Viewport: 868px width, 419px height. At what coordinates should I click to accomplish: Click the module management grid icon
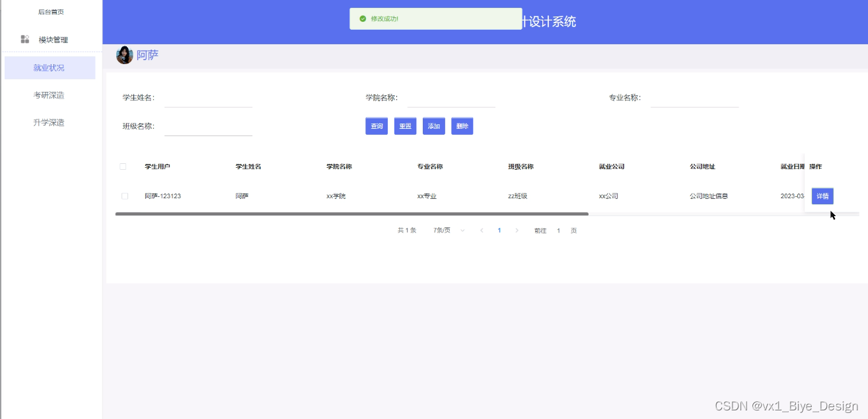[25, 40]
